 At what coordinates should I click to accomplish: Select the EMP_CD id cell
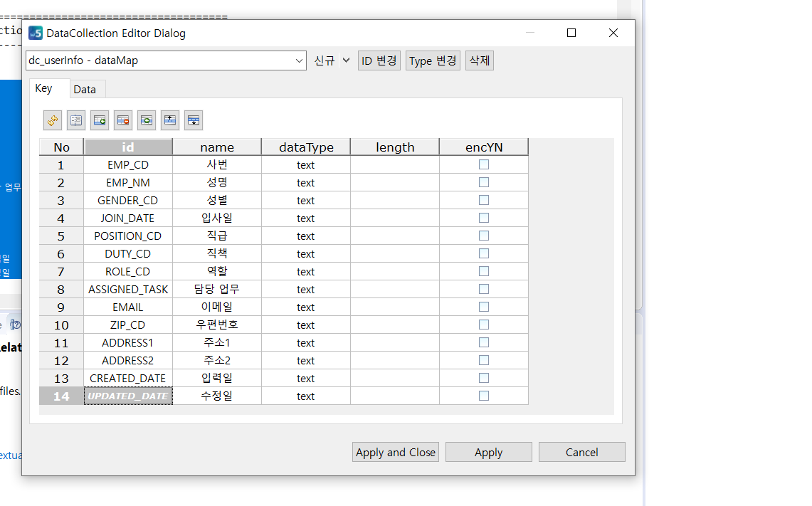128,164
